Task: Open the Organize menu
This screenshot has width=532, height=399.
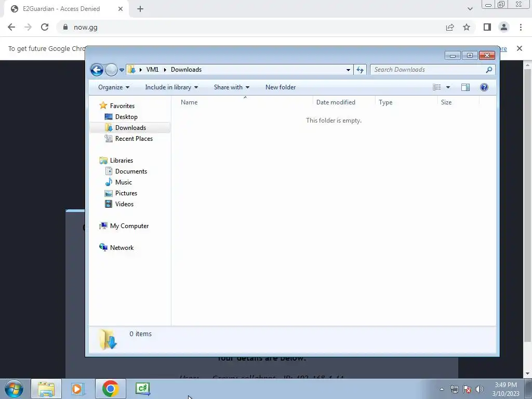Action: [114, 87]
